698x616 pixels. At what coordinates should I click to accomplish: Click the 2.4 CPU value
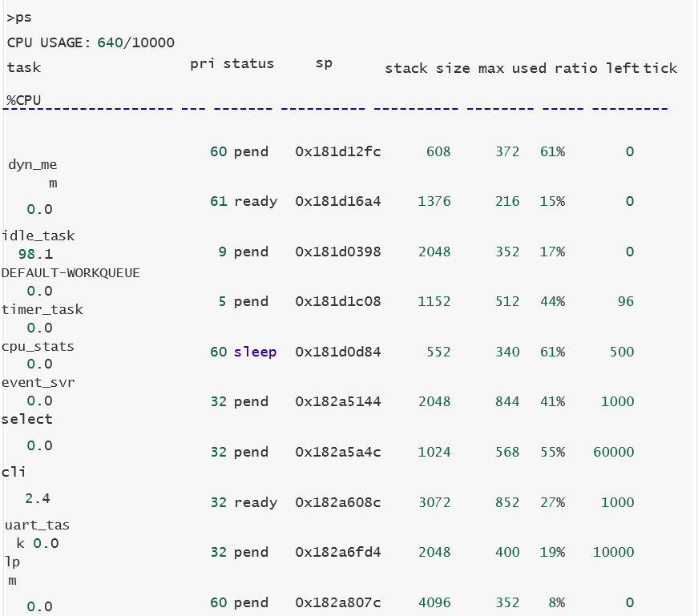click(38, 498)
